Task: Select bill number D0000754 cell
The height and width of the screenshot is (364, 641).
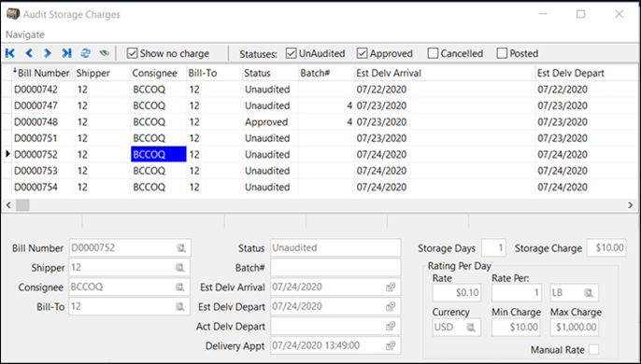Action: point(43,187)
